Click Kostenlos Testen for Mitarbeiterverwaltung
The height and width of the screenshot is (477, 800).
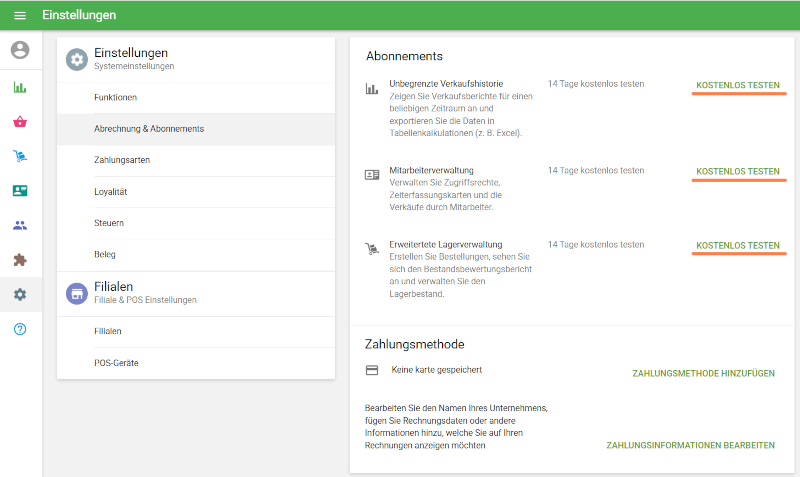737,172
